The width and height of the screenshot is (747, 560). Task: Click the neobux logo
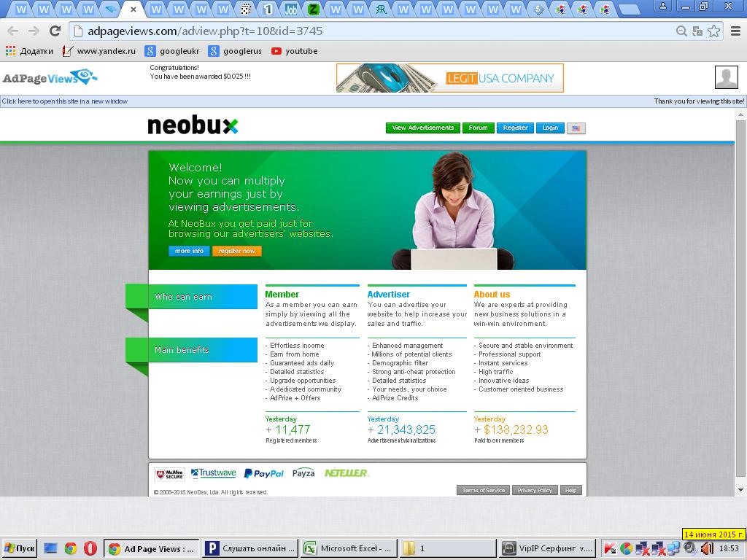[x=193, y=125]
